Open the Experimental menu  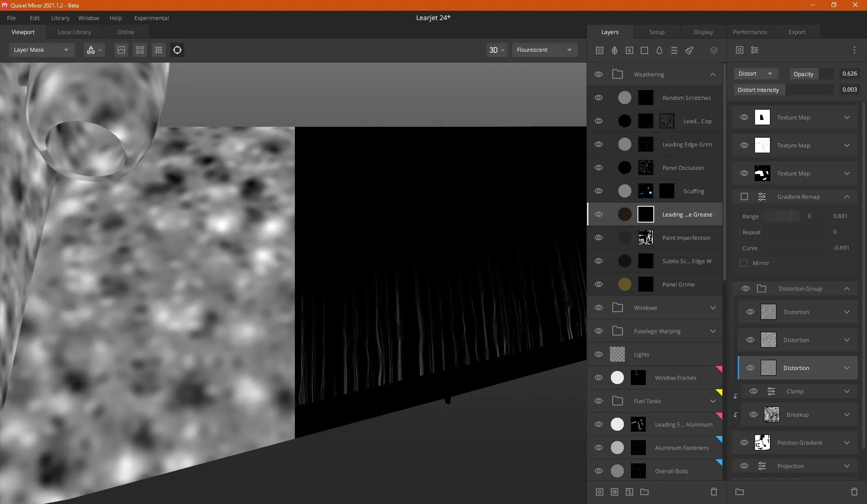[151, 18]
